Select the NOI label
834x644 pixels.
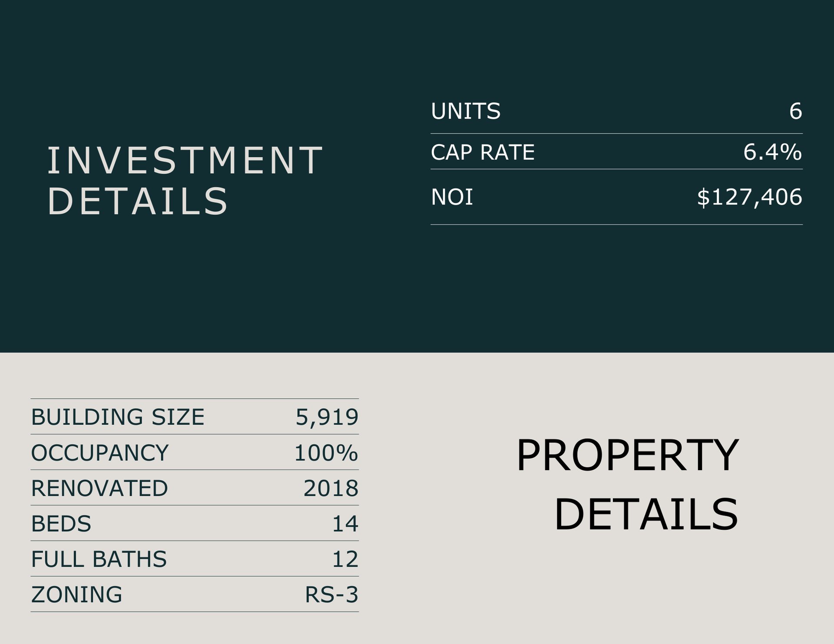(x=452, y=197)
